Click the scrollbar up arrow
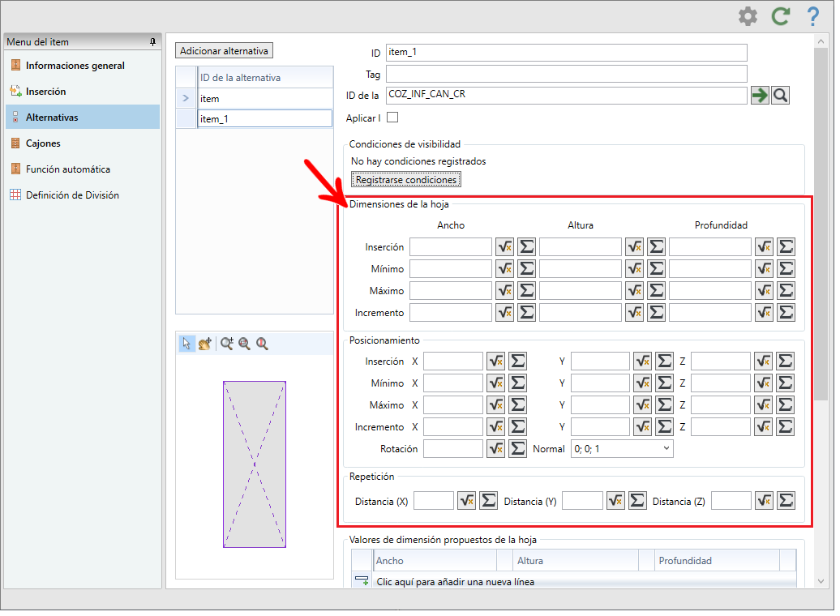 (821, 41)
